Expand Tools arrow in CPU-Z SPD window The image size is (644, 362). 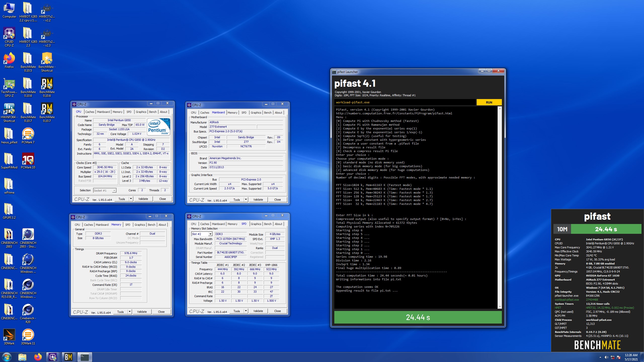click(x=246, y=311)
